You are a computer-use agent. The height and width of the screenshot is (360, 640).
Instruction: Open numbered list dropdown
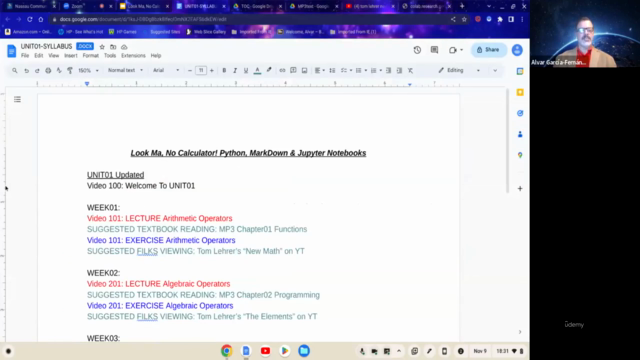click(376, 71)
